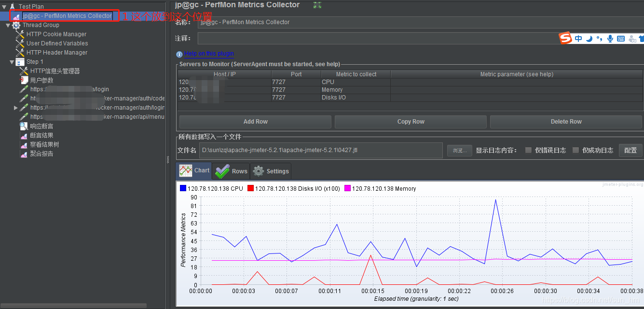Viewport: 644px width, 309px height.
Task: Enable the 仅成功日志 checkbox
Action: (x=575, y=150)
